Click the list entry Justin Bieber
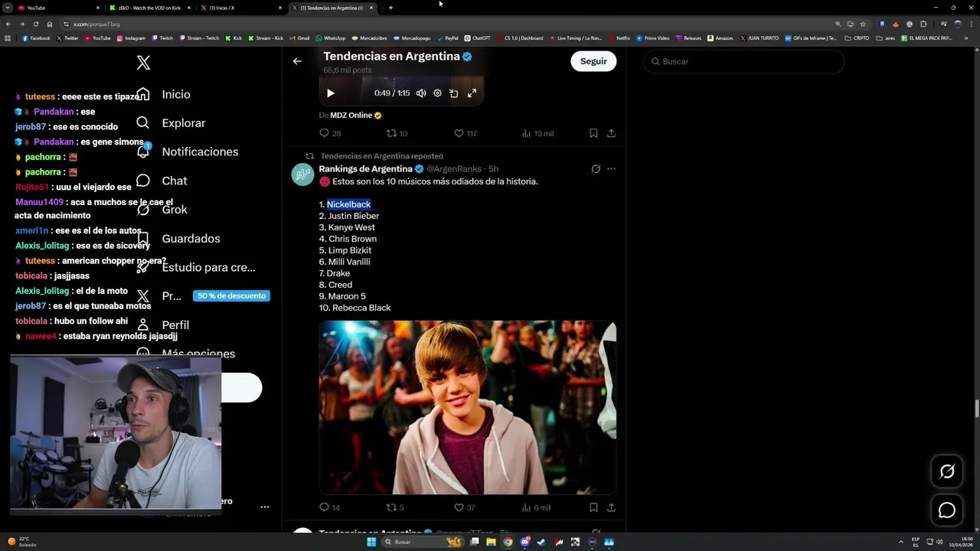The height and width of the screenshot is (551, 980). tap(354, 216)
